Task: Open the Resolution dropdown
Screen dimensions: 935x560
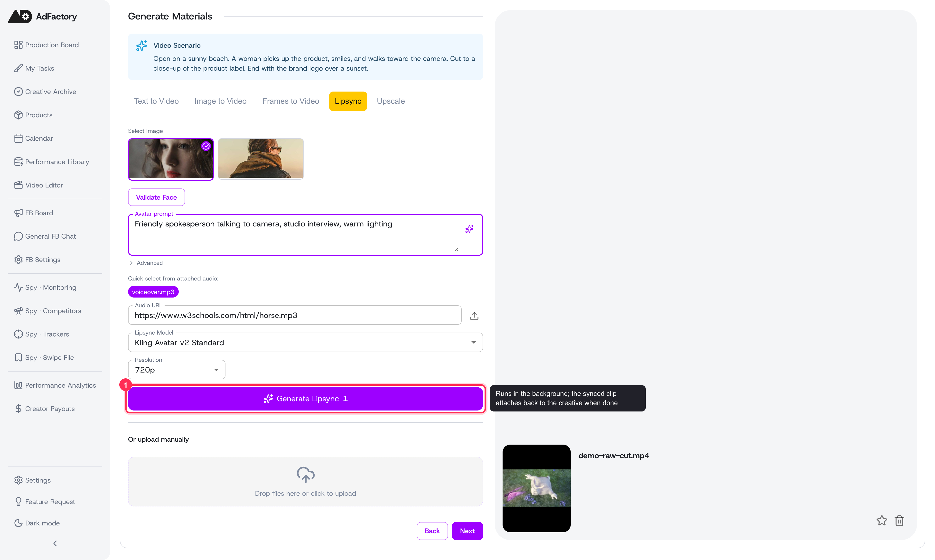Action: click(177, 370)
